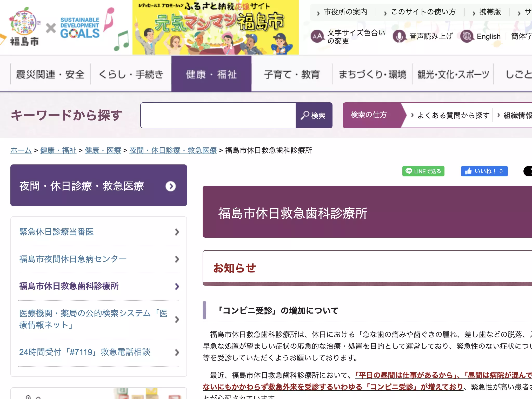Click the AA text size icon
532x399 pixels.
coord(317,36)
